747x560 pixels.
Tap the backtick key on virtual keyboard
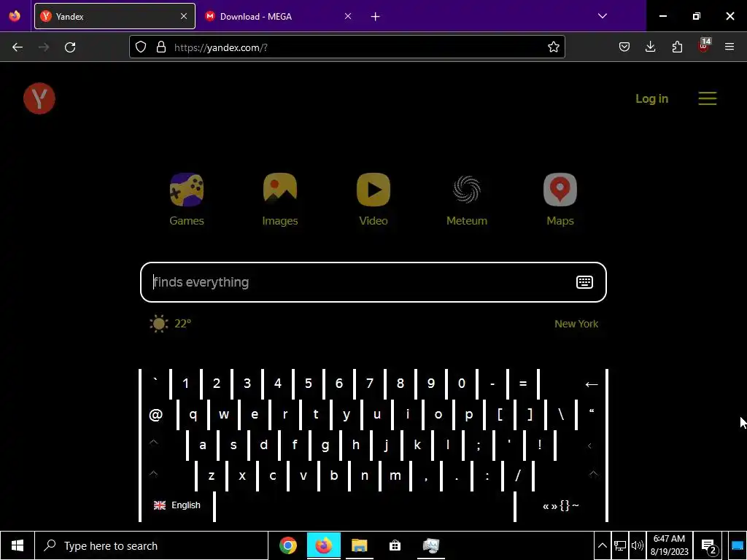[155, 384]
